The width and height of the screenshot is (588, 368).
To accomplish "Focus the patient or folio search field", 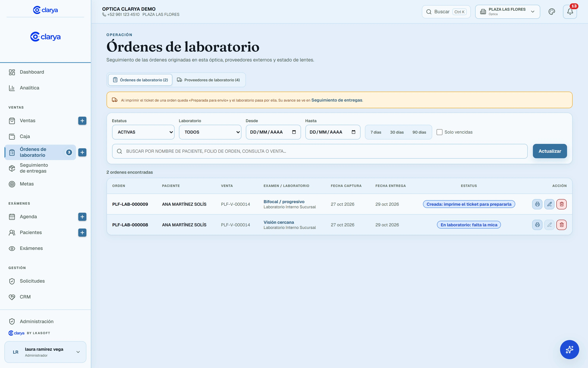I will coord(320,151).
